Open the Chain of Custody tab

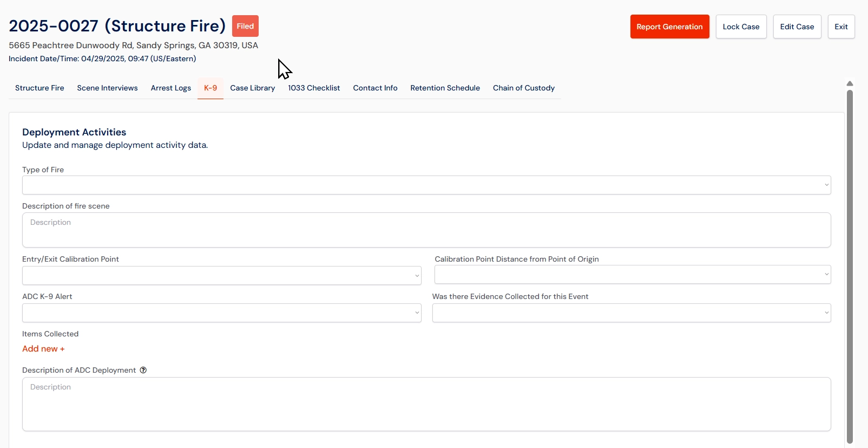click(x=524, y=88)
